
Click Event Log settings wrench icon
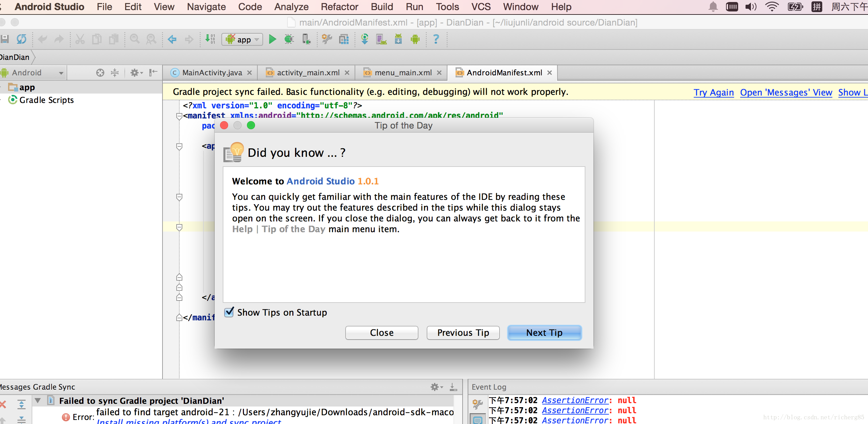pos(477,404)
